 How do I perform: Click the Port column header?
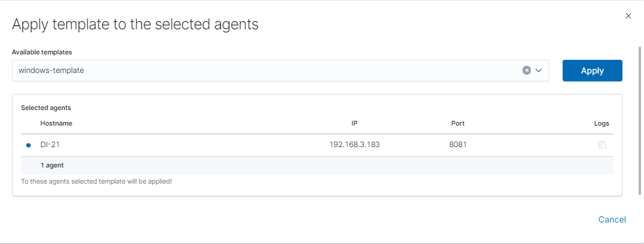click(x=458, y=123)
